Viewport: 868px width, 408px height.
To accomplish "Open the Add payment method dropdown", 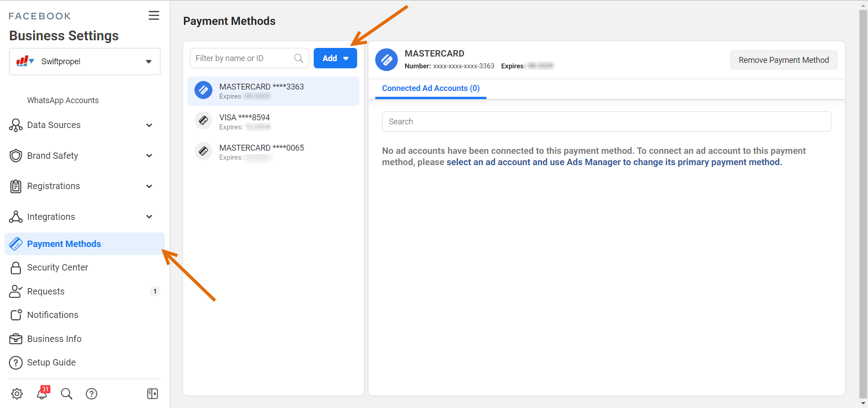I will coord(335,58).
